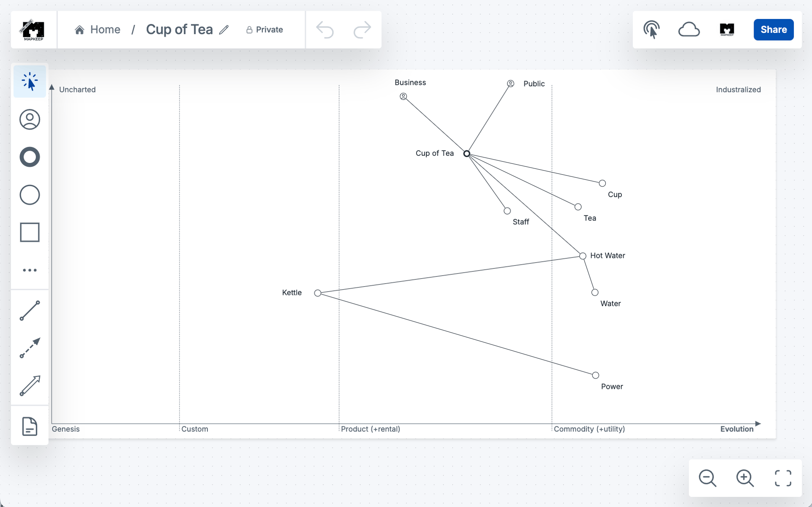Open the Mapkeep account menu
Image resolution: width=812 pixels, height=507 pixels.
[x=727, y=30]
